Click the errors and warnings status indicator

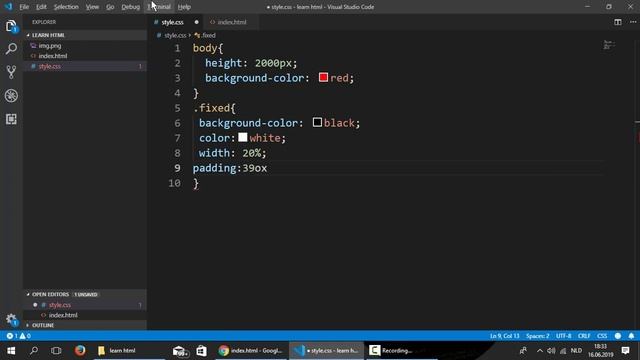pos(18,336)
